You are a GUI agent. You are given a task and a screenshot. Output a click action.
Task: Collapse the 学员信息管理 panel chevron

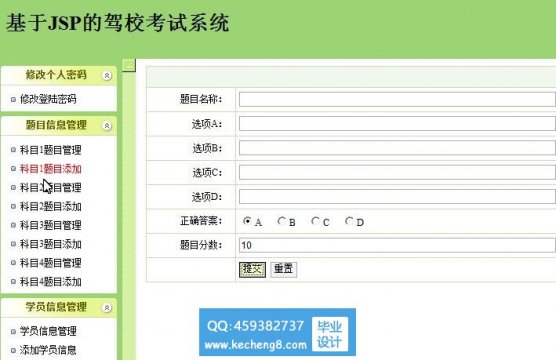tap(107, 308)
